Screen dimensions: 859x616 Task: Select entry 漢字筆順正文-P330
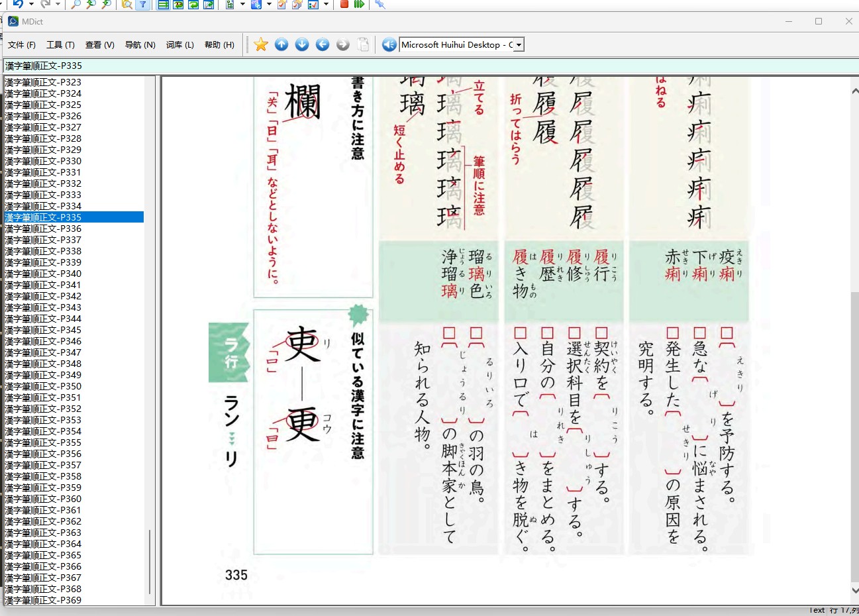click(74, 161)
